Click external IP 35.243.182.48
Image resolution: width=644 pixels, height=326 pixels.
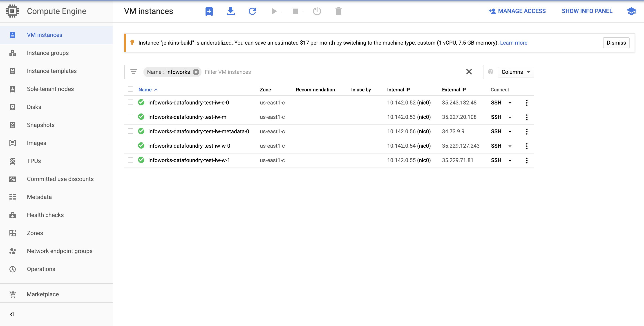click(x=459, y=103)
